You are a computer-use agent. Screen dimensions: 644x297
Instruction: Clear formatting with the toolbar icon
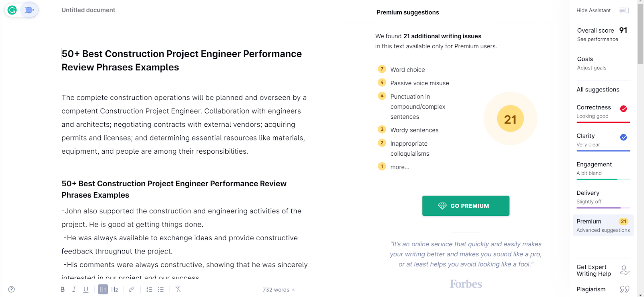(x=178, y=289)
